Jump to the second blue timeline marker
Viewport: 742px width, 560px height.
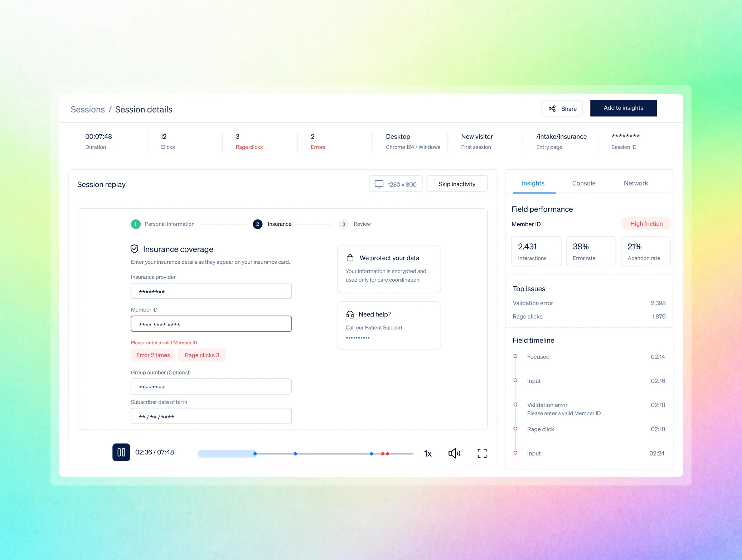295,454
